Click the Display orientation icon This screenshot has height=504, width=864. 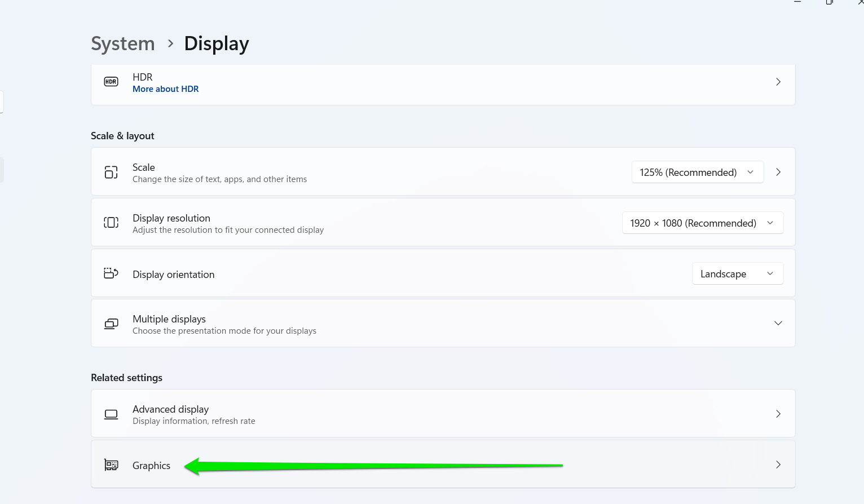click(111, 273)
